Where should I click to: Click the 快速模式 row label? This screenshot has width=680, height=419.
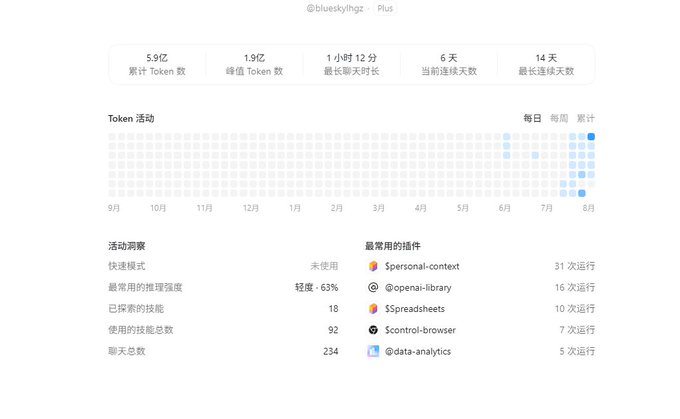[x=127, y=266]
